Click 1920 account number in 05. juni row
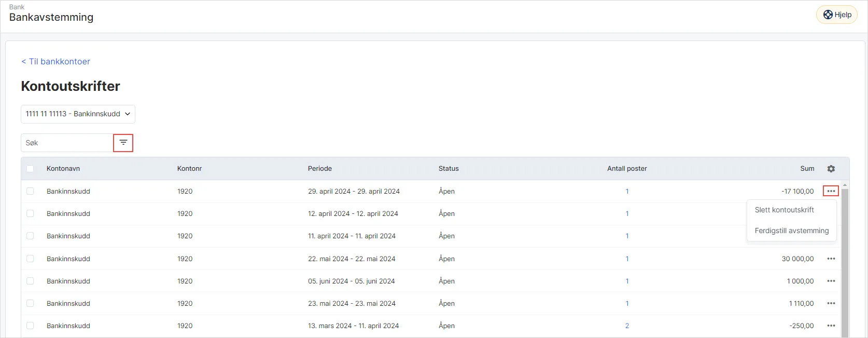868x338 pixels. click(185, 281)
